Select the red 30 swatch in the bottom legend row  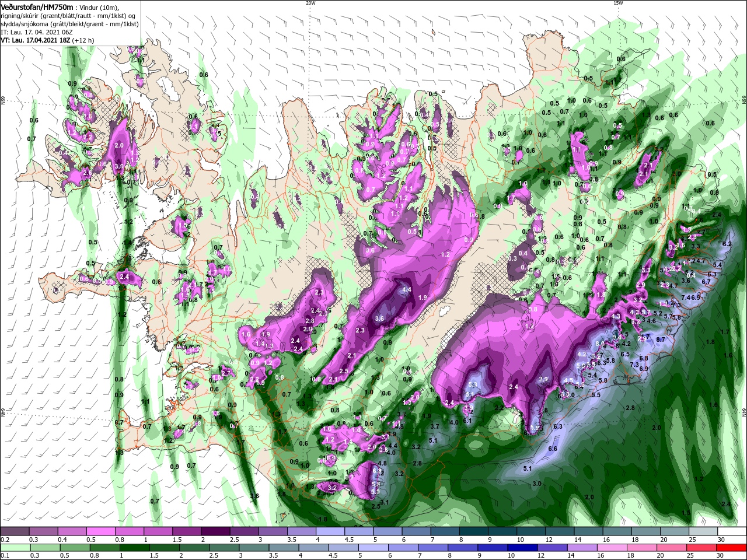(x=731, y=547)
